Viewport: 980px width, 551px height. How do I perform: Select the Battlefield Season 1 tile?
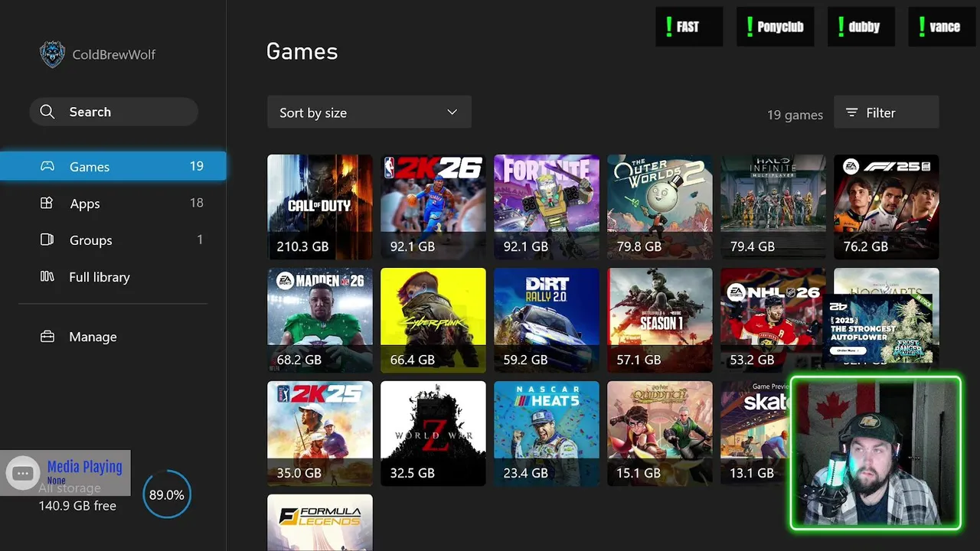click(660, 320)
